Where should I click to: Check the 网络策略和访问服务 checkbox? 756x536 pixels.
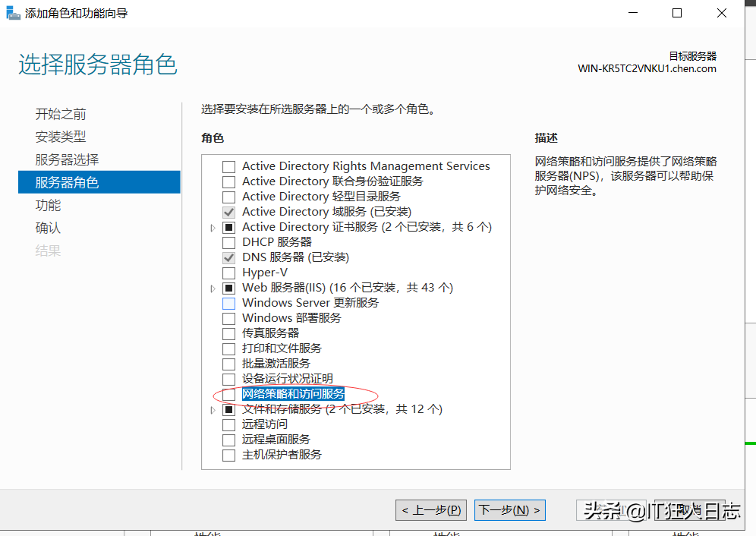(228, 395)
